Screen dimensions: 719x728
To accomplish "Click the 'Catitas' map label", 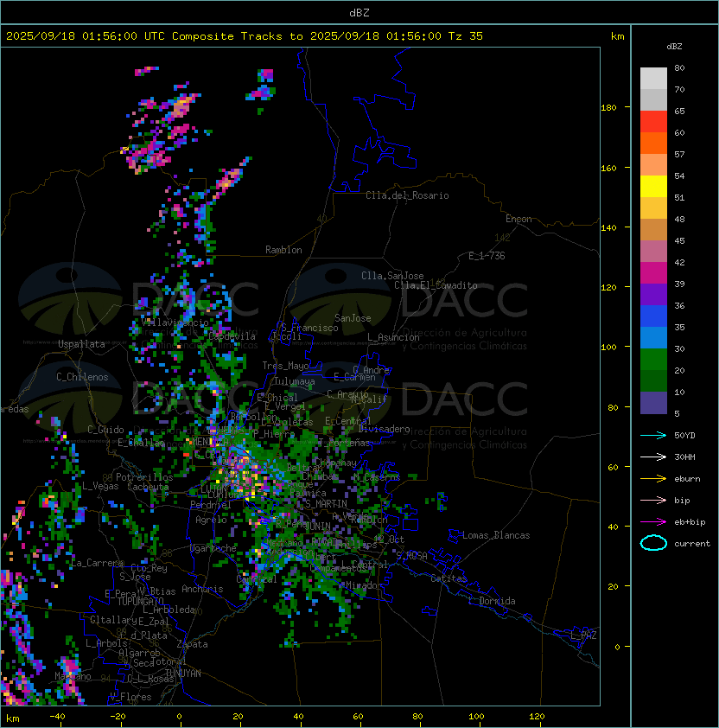I will (449, 578).
